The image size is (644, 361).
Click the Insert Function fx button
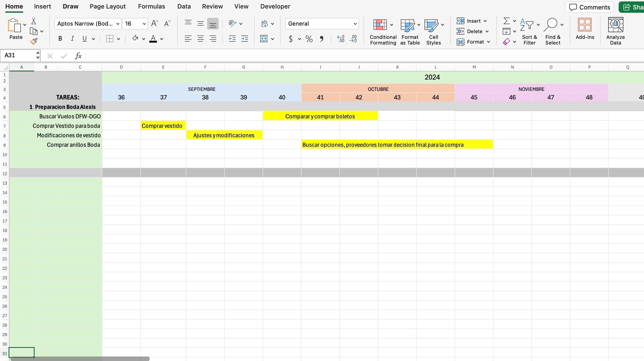point(78,56)
